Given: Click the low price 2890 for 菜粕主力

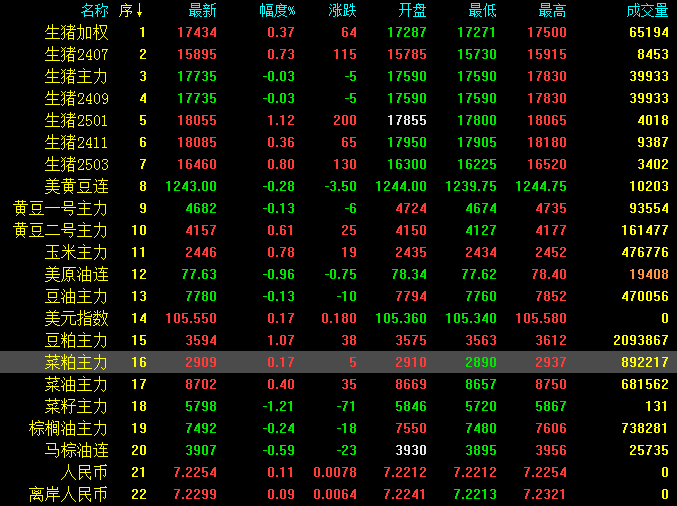Looking at the screenshot, I should click(x=481, y=362).
